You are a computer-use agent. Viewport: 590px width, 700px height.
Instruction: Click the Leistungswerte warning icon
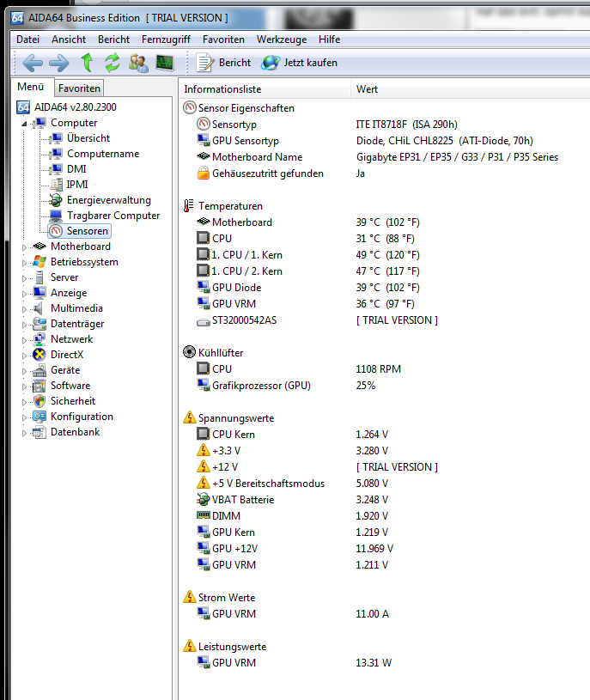click(189, 646)
